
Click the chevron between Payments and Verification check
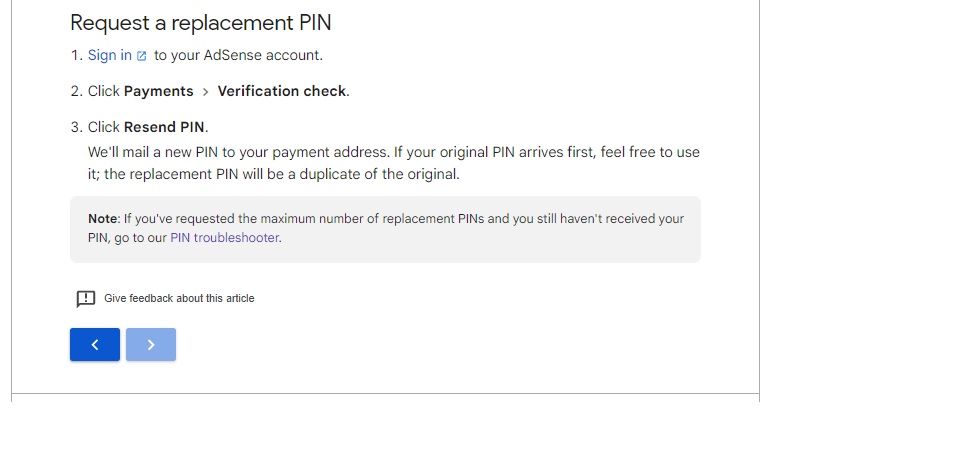[206, 92]
